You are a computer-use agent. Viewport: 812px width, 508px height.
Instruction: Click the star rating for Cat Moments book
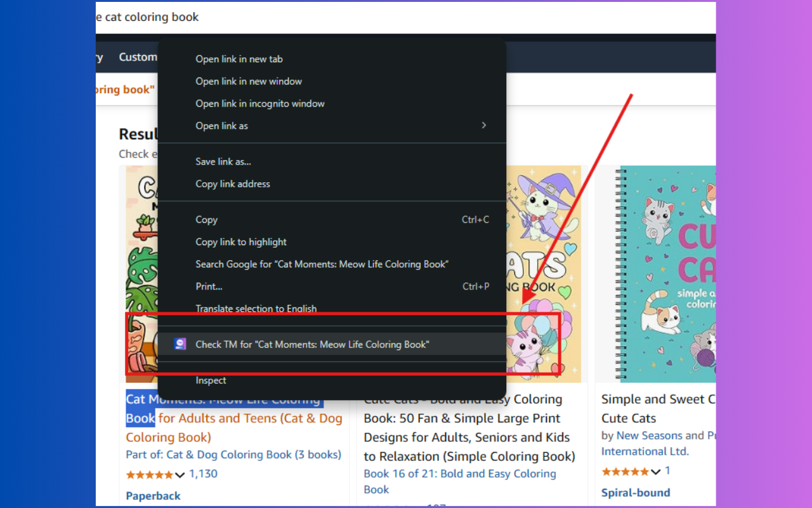[150, 474]
